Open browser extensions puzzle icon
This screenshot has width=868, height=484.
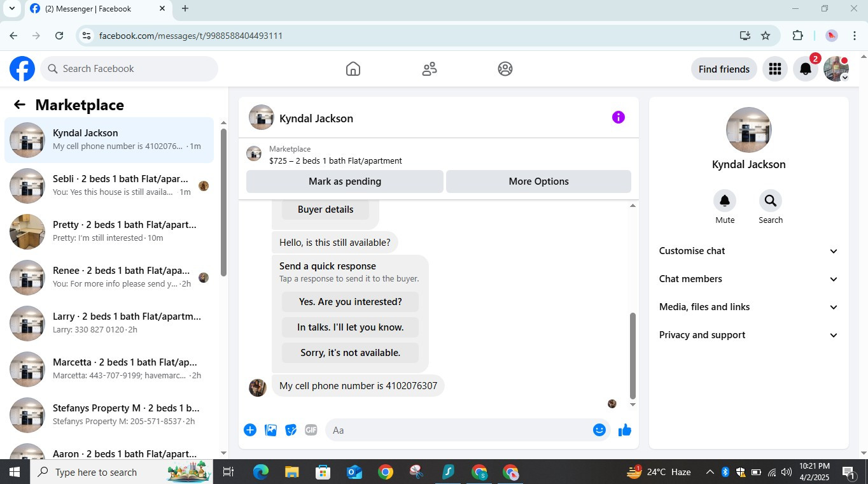click(x=797, y=36)
